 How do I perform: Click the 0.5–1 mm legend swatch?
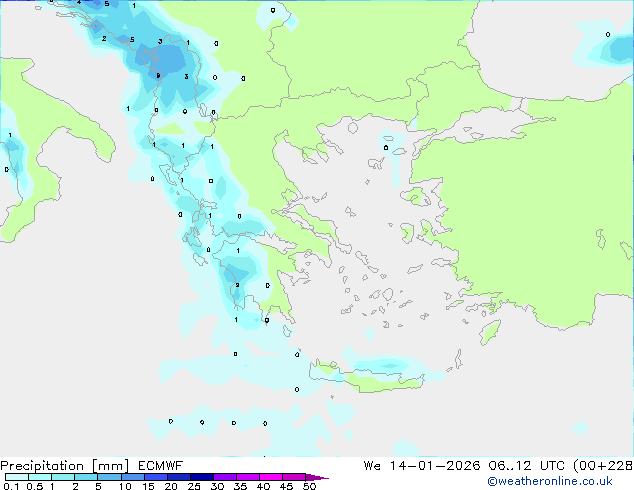(x=40, y=477)
